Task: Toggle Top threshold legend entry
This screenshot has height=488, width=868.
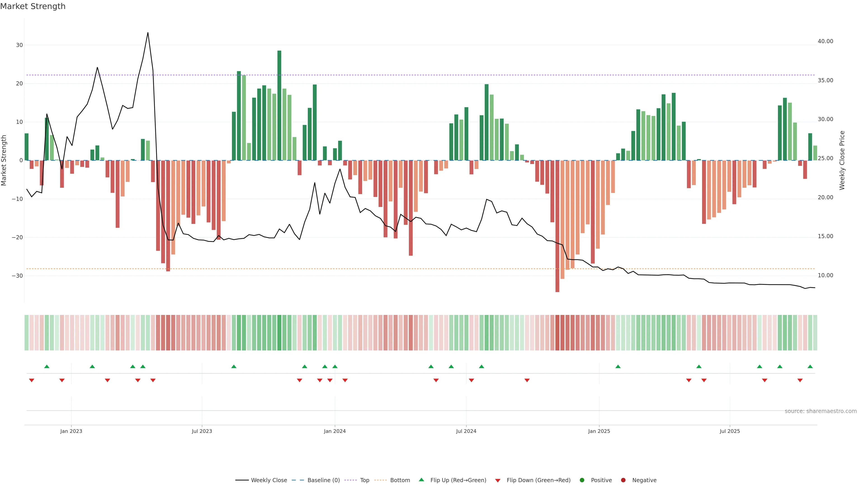Action: [x=364, y=480]
